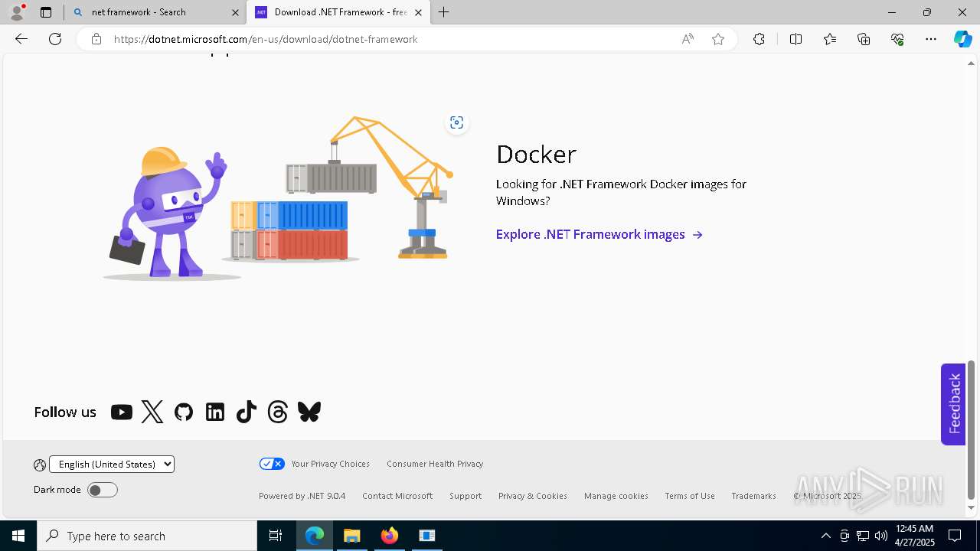Open the TikTok follow icon
980x551 pixels.
pyautogui.click(x=246, y=412)
